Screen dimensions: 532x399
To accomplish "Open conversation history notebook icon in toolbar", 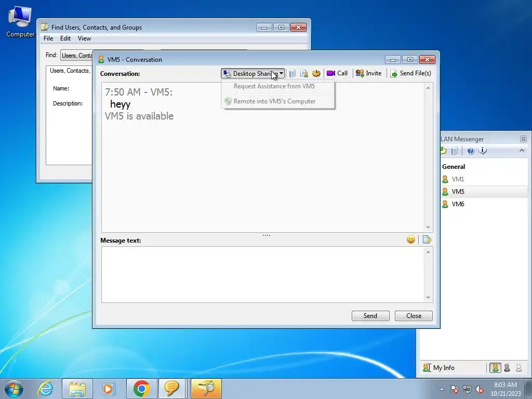I will pyautogui.click(x=292, y=73).
